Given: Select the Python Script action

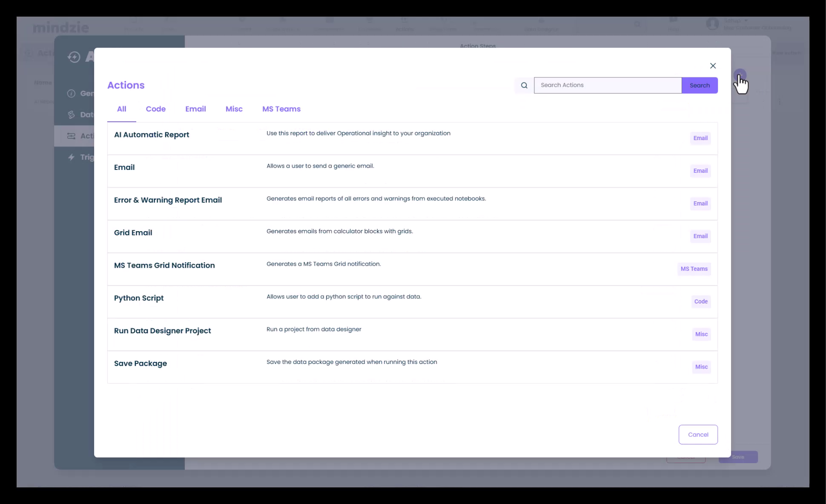Looking at the screenshot, I should pyautogui.click(x=139, y=298).
